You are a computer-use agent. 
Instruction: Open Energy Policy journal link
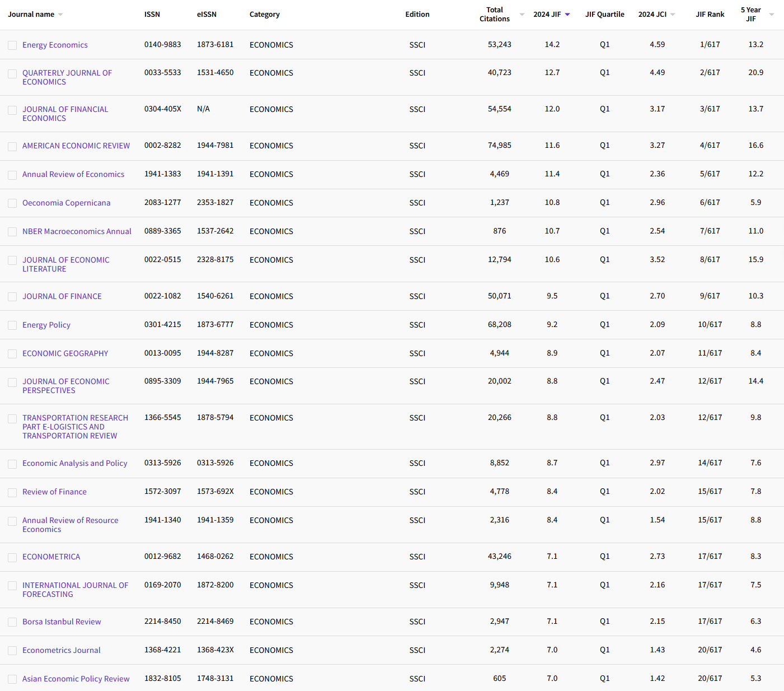tap(46, 325)
